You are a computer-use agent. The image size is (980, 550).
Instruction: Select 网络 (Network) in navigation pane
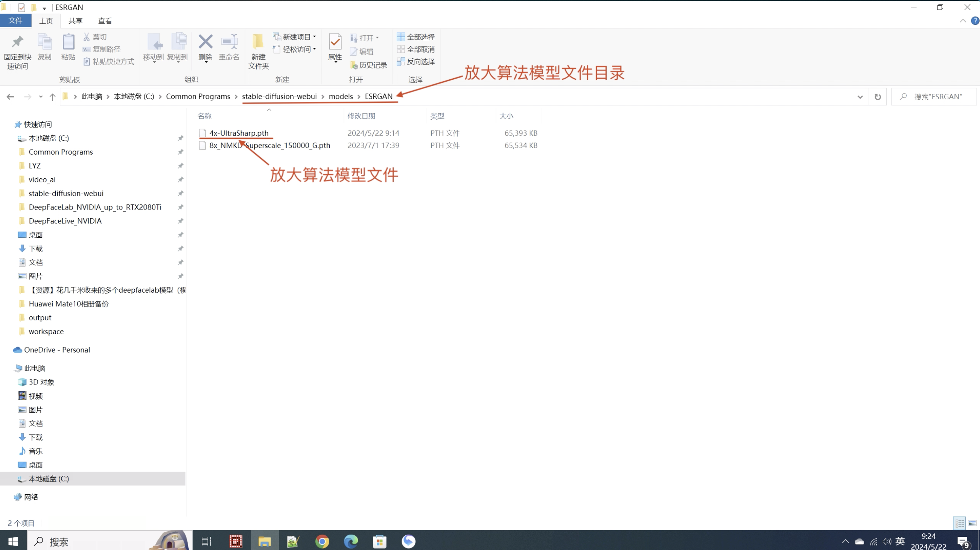click(31, 497)
